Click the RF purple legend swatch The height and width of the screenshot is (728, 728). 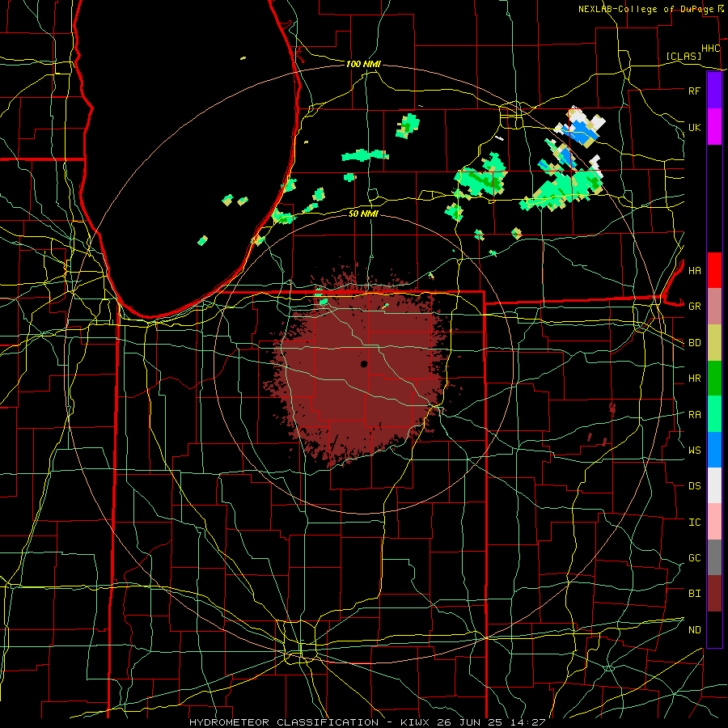(714, 91)
